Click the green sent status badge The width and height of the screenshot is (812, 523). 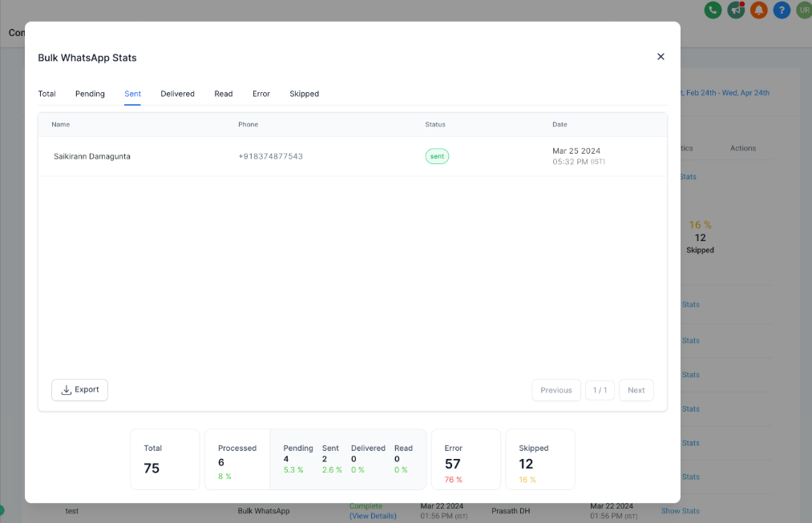pyautogui.click(x=437, y=156)
